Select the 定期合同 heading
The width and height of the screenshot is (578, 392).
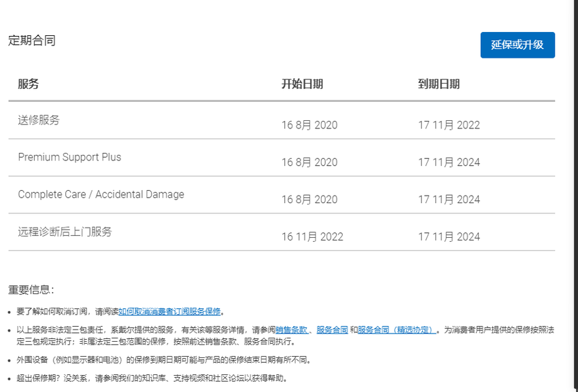[x=32, y=40]
